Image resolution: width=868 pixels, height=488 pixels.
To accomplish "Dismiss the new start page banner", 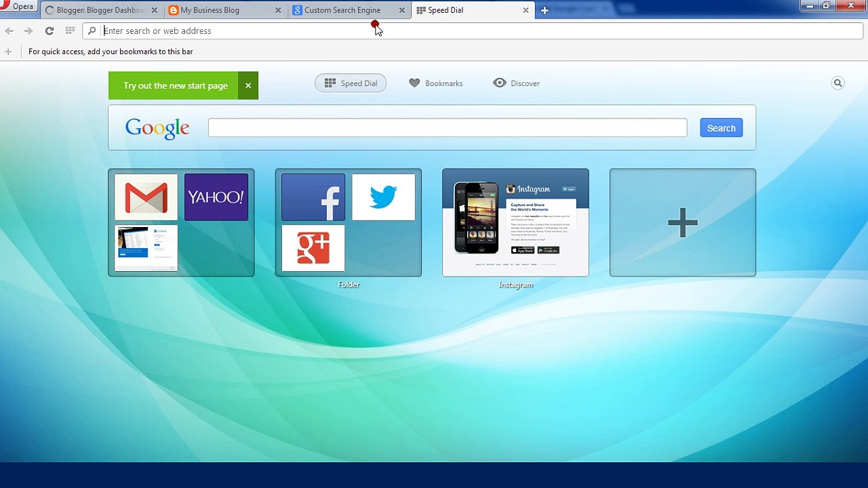I will coord(248,85).
